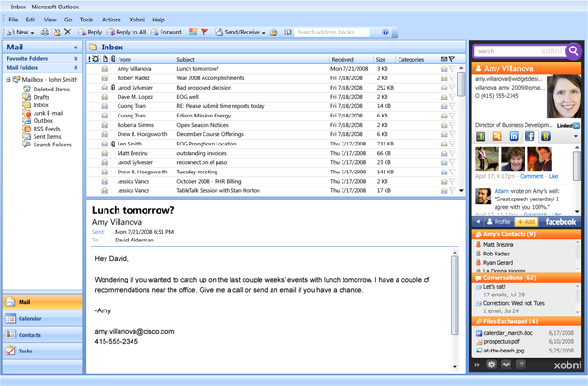Open the Facebook tab icon in Xobni
Viewport: 588px width, 386px height.
(528, 136)
